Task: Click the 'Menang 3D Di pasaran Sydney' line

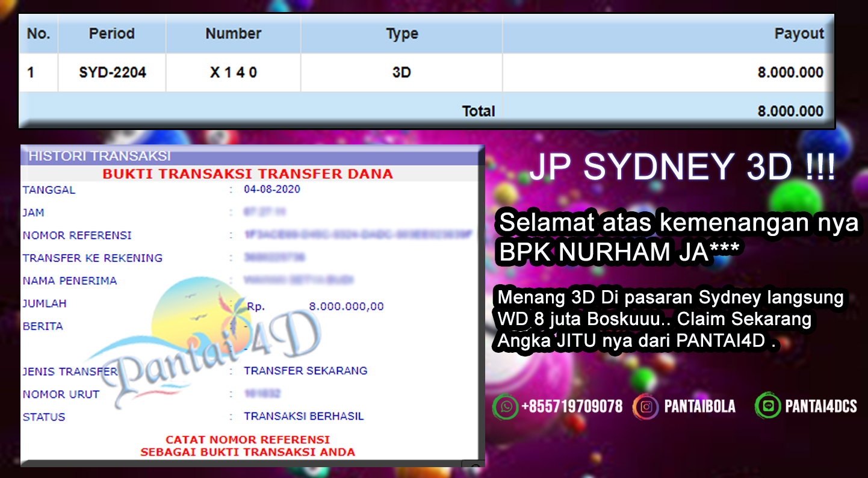Action: click(670, 298)
